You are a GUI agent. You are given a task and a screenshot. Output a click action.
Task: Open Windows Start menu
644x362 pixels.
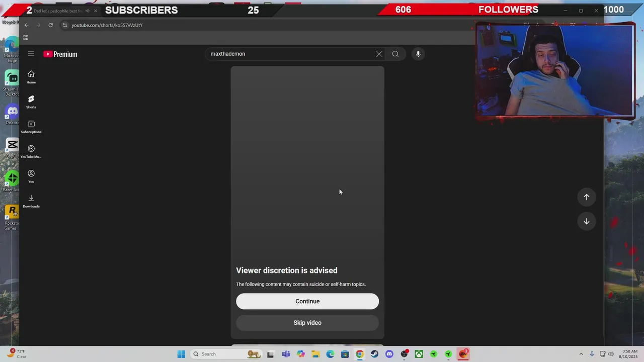tap(181, 354)
